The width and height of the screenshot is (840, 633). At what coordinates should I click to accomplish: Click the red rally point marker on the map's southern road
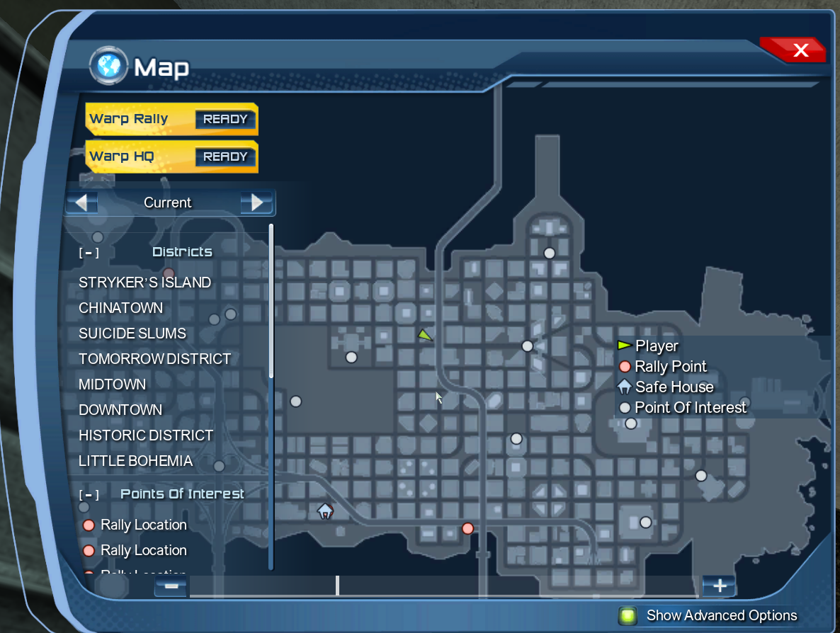point(467,529)
